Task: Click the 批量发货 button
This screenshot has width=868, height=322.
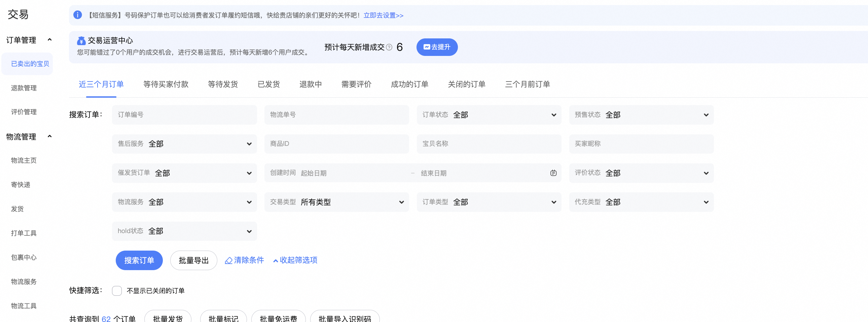Action: coord(168,317)
